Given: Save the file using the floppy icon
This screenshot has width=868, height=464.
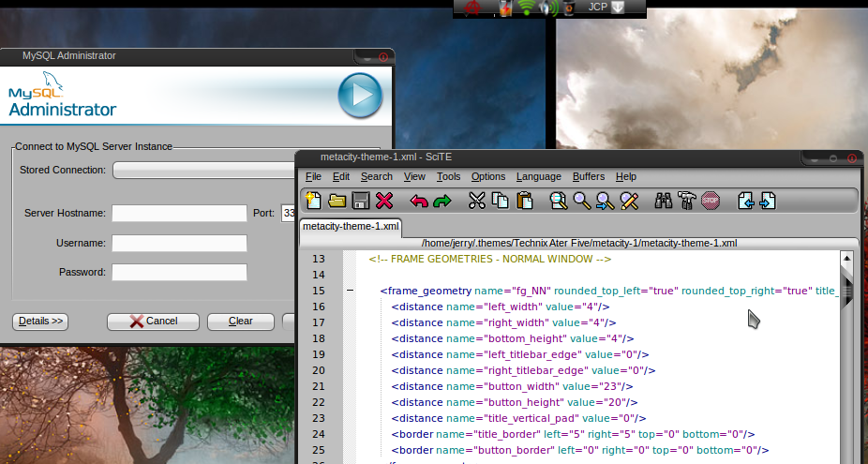Looking at the screenshot, I should 360,201.
